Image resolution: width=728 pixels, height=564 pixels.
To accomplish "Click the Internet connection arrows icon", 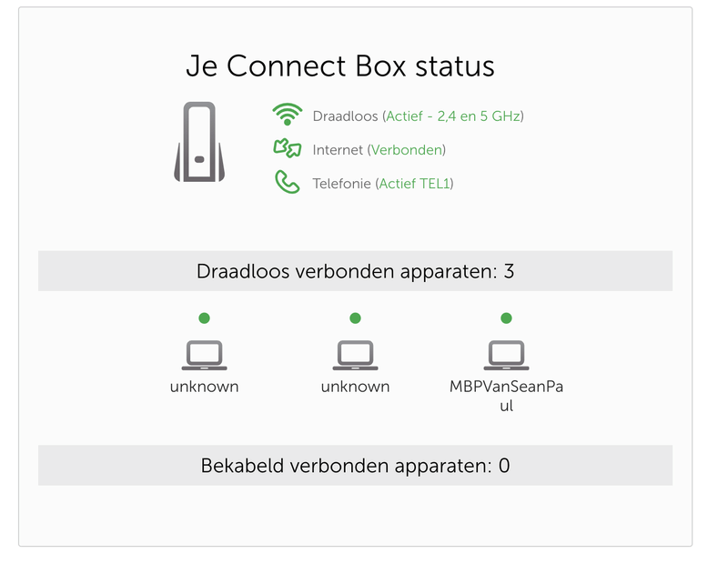I will (x=287, y=149).
